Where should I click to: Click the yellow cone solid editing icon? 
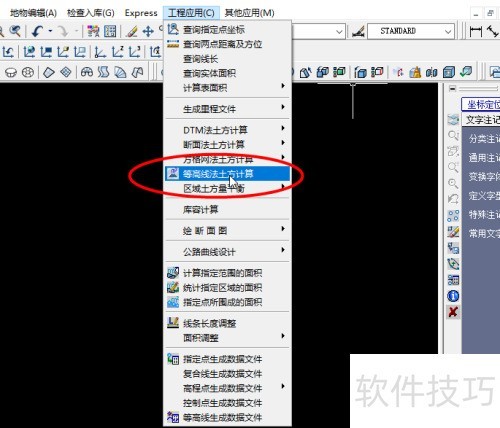tap(415, 72)
